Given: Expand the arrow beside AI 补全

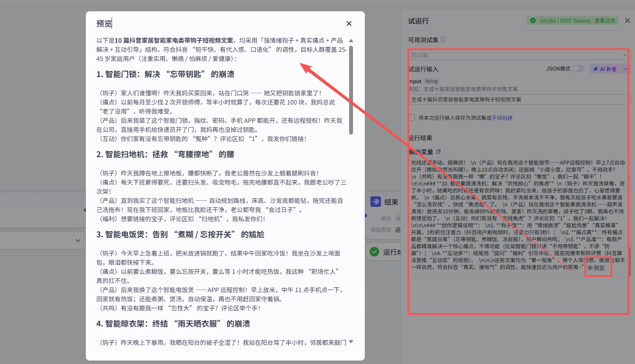Looking at the screenshot, I should (x=625, y=69).
